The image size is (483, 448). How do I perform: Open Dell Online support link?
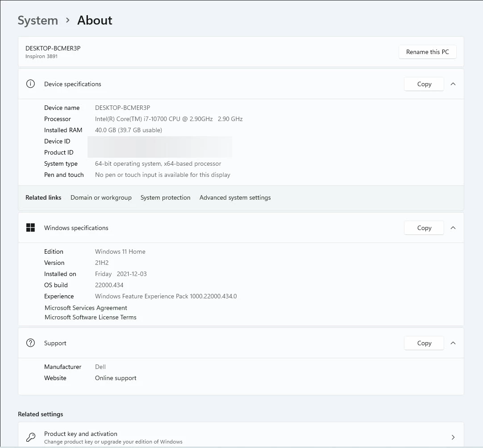[116, 378]
